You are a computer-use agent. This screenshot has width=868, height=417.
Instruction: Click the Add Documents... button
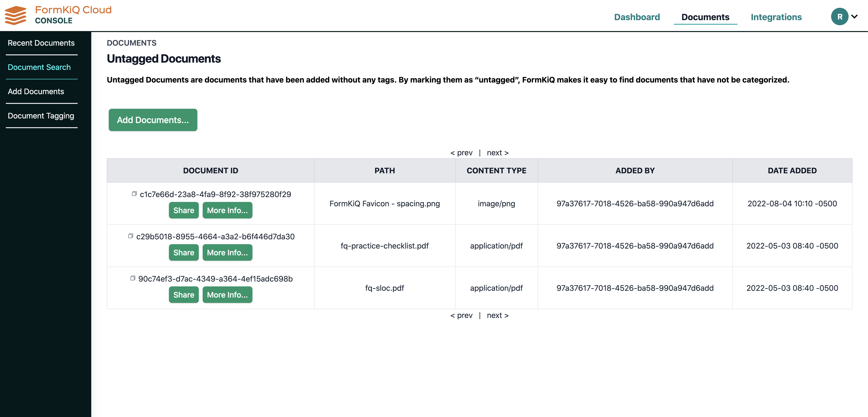153,120
